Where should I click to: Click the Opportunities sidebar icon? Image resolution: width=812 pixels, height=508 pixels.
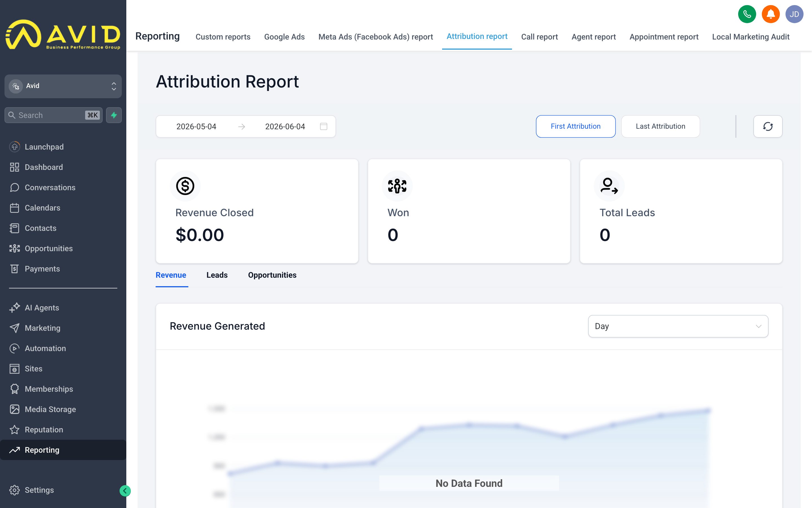(x=14, y=248)
